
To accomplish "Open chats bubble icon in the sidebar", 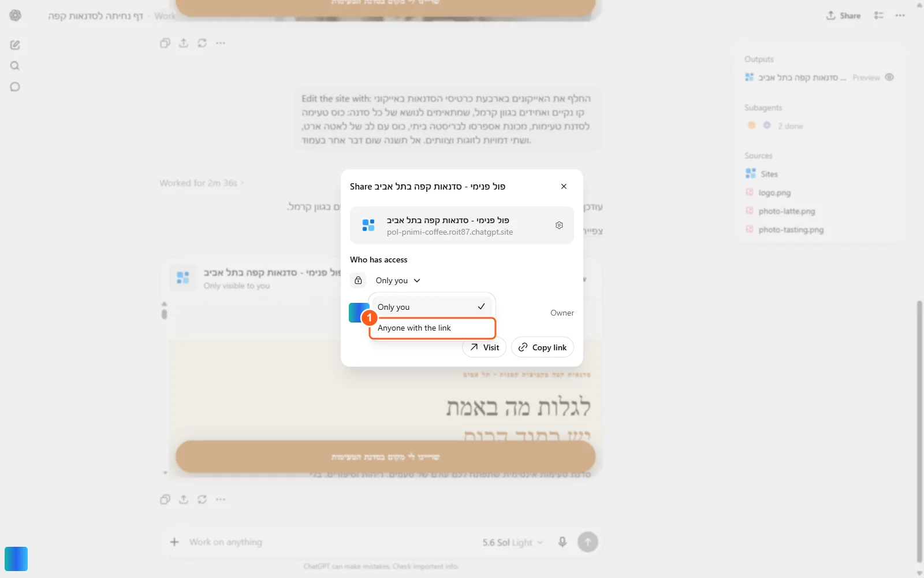I will pyautogui.click(x=15, y=87).
